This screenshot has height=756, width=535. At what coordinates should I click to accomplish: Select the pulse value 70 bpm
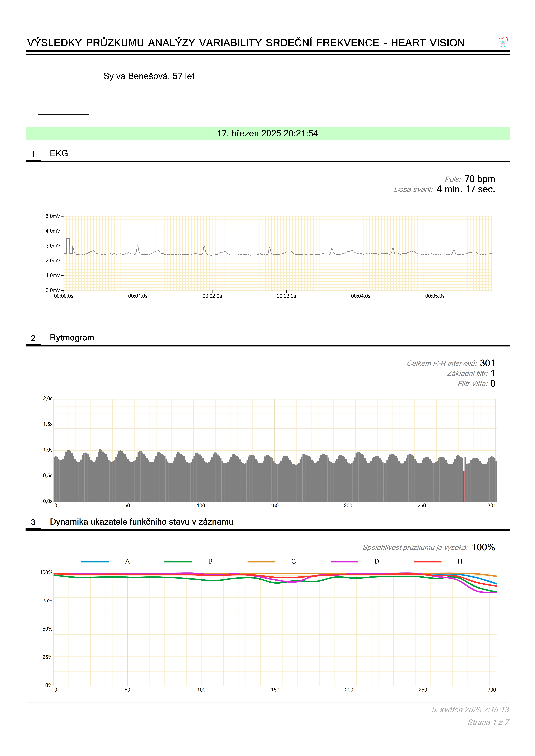[x=480, y=179]
